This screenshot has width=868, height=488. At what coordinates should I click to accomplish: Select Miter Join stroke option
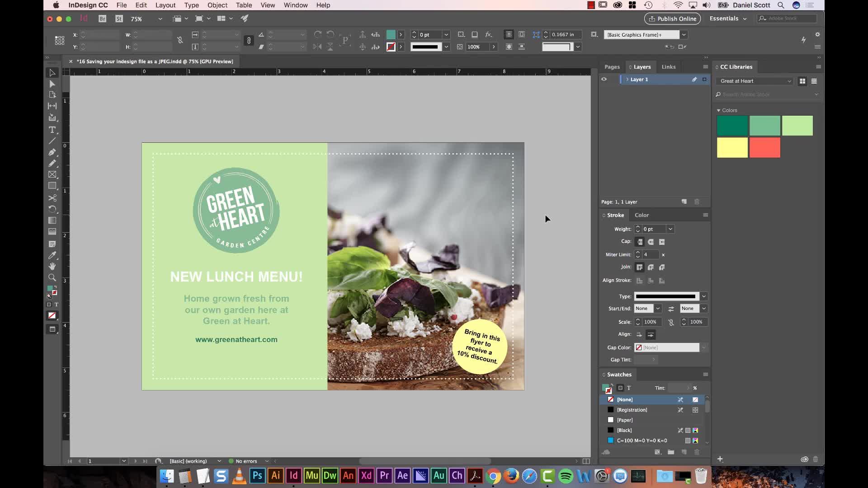point(640,267)
